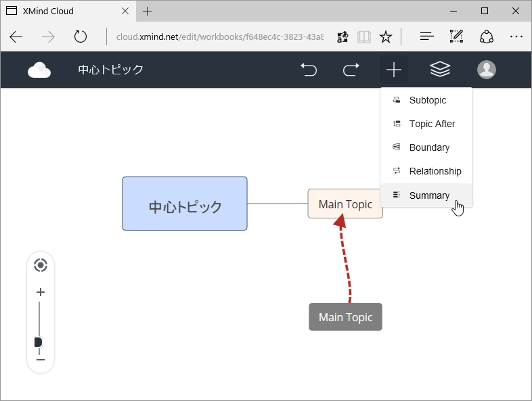Redo the last action
Image resolution: width=532 pixels, height=401 pixels.
(351, 70)
